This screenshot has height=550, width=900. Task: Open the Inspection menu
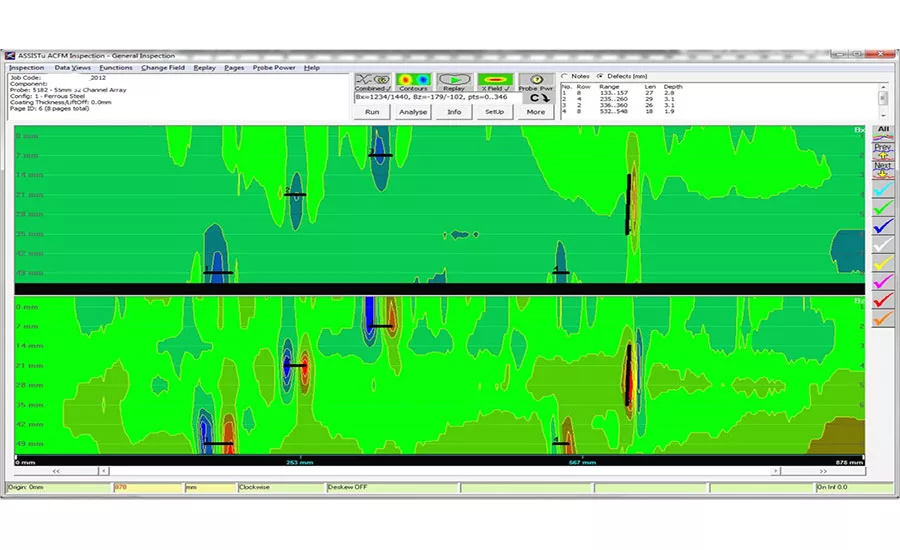pos(26,68)
